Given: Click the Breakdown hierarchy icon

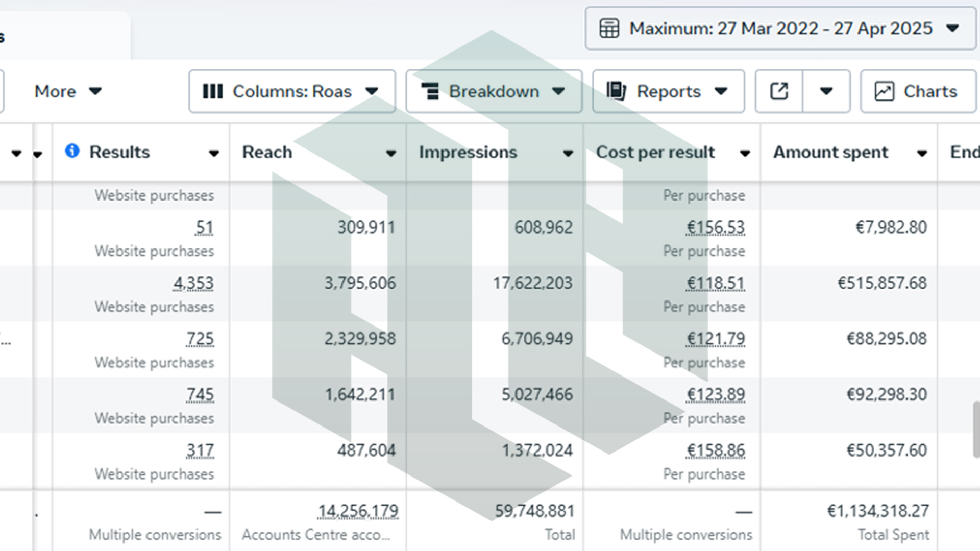Looking at the screenshot, I should [x=430, y=91].
